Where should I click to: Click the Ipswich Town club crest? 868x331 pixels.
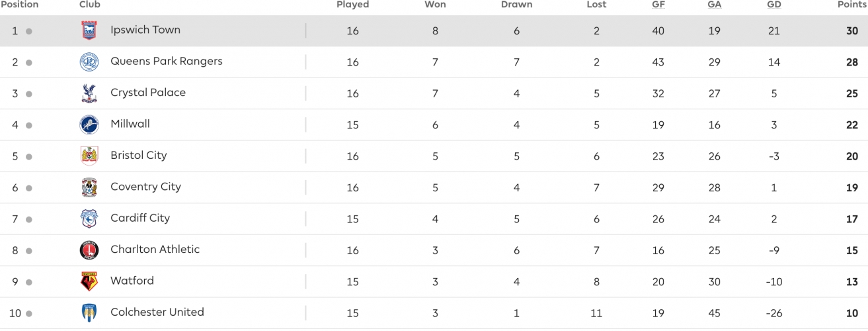tap(89, 30)
